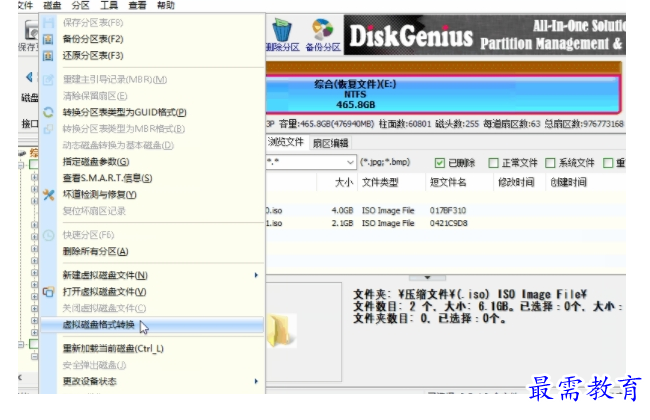
Task: Open the 分区 menu in menu bar
Action: coord(80,5)
